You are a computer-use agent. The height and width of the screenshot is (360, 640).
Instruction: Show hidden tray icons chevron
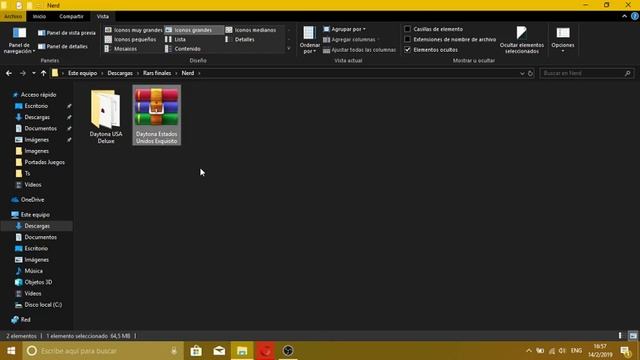[529, 351]
